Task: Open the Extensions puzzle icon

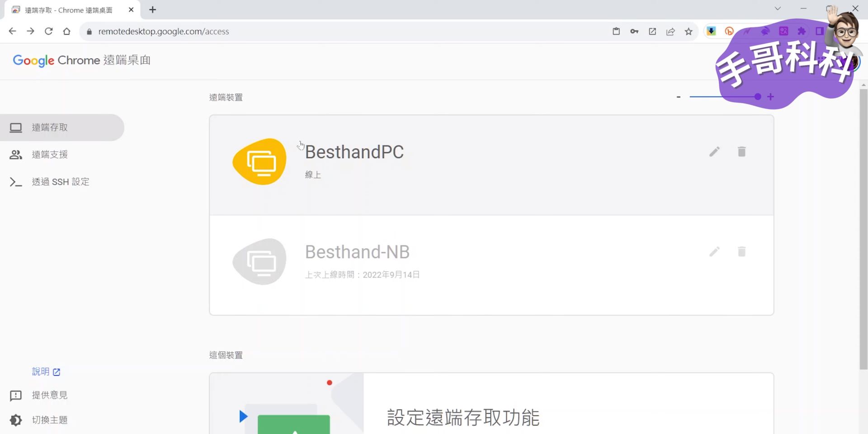Action: pos(802,31)
